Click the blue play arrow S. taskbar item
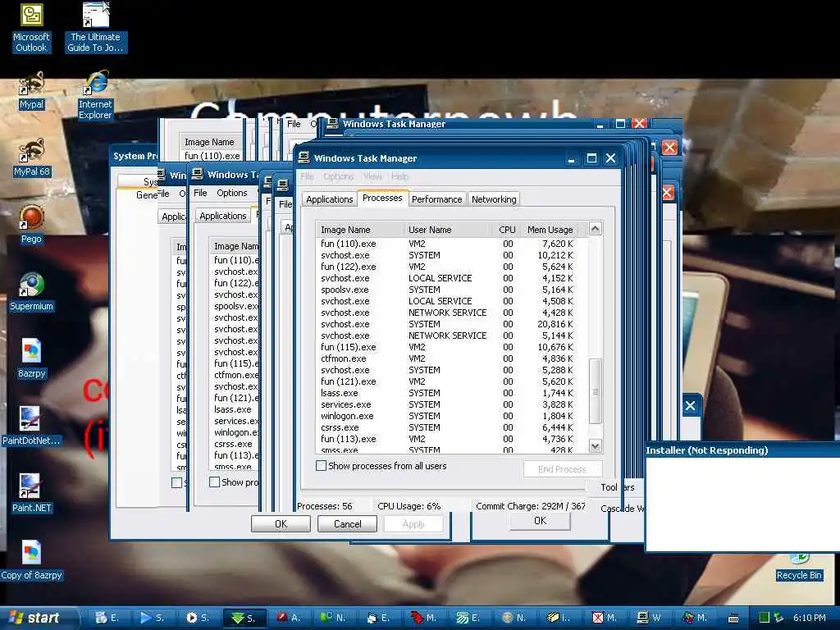The height and width of the screenshot is (630, 840). pyautogui.click(x=153, y=618)
